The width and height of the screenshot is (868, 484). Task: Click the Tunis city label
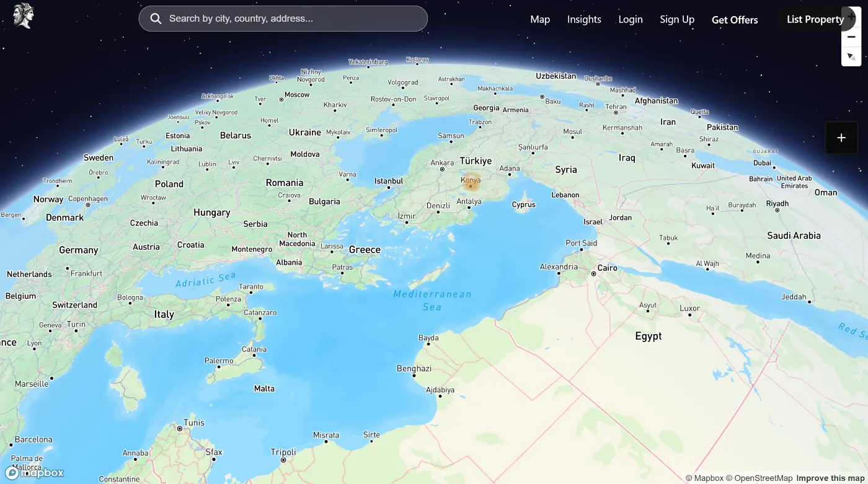[x=194, y=423]
